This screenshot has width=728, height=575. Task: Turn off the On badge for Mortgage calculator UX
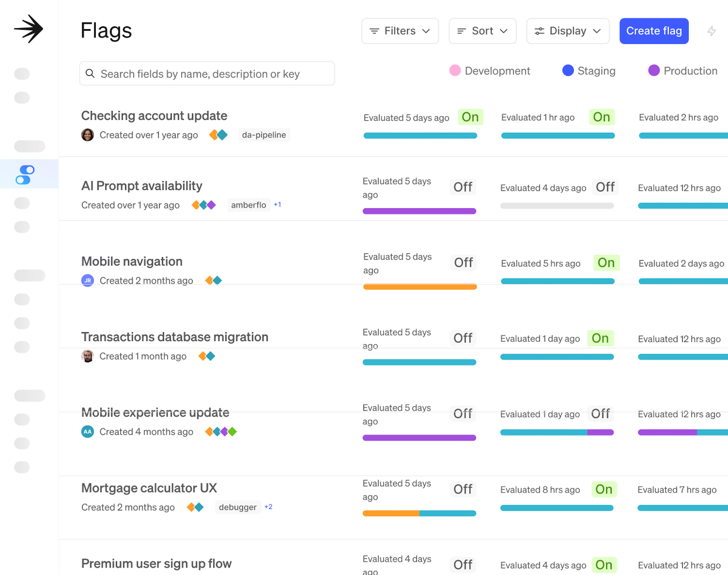604,490
